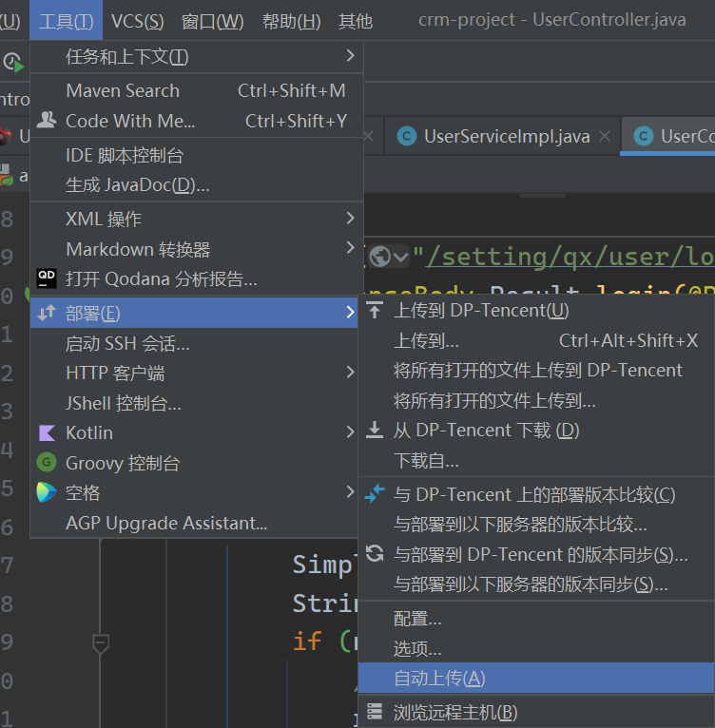Select 与部署到以下服务器的版本比较...
Image resolution: width=715 pixels, height=728 pixels.
tap(536, 525)
